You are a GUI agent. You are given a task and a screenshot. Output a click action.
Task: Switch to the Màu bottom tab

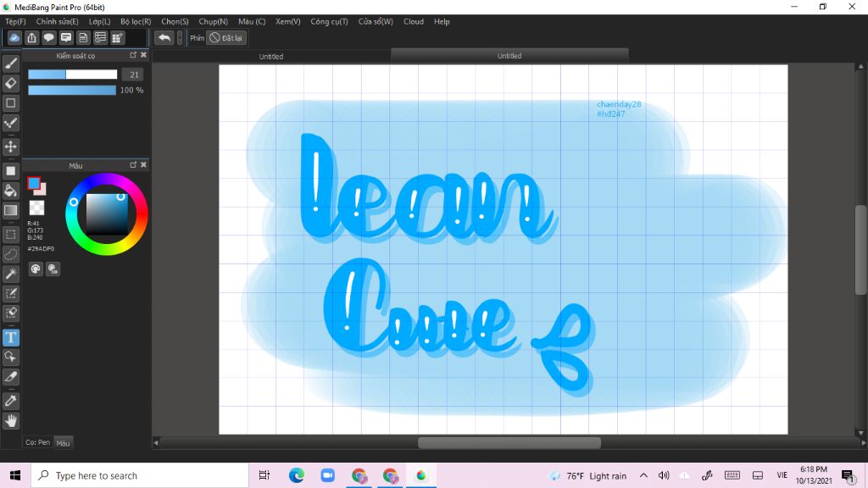[x=63, y=442]
